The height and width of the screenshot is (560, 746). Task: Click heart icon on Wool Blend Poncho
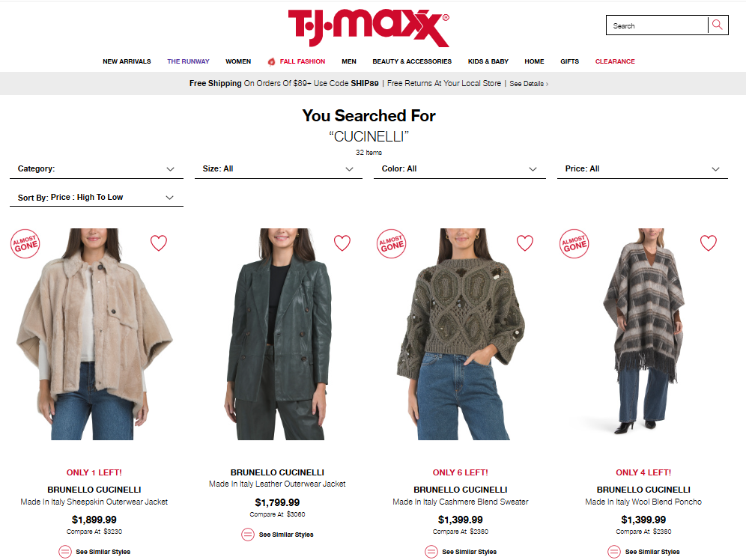pos(708,243)
